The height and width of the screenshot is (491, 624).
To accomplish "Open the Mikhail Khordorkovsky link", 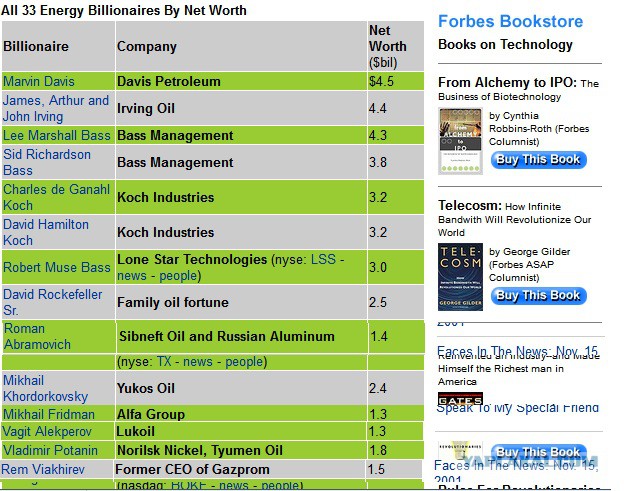I will tap(45, 388).
